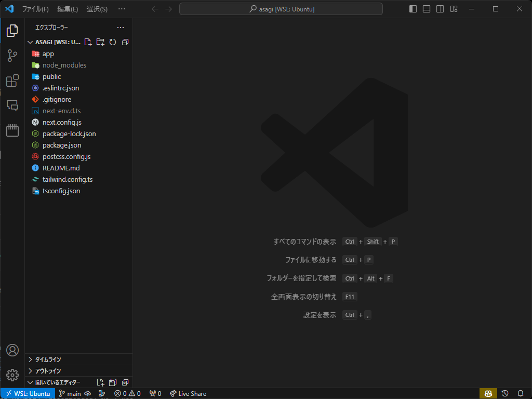This screenshot has width=532, height=399.
Task: Open the overflow menu after 選択(S)
Action: click(x=122, y=9)
